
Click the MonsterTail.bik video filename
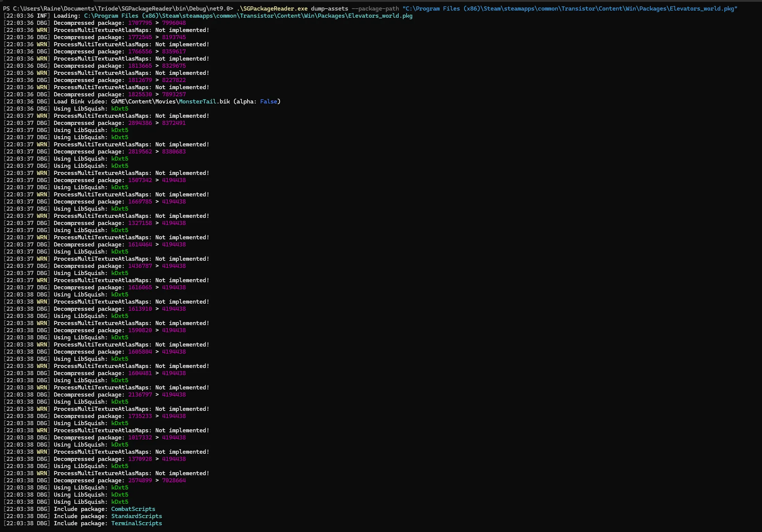[x=198, y=102]
